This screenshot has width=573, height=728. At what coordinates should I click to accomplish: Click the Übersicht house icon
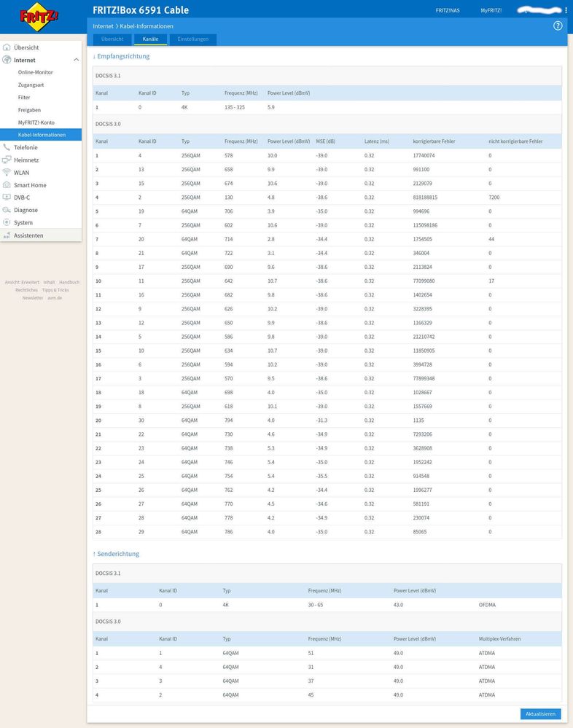point(7,47)
